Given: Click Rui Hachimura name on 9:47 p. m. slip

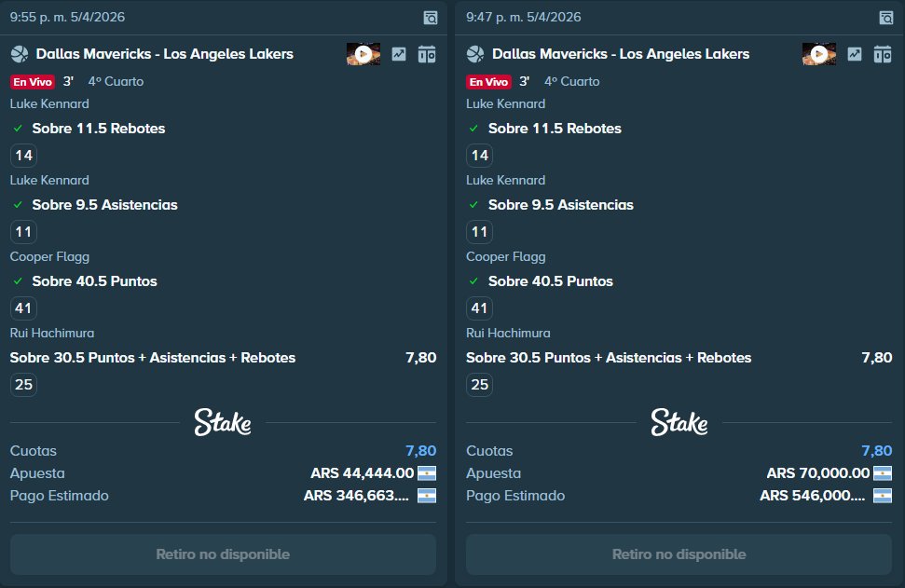Looking at the screenshot, I should pos(508,333).
